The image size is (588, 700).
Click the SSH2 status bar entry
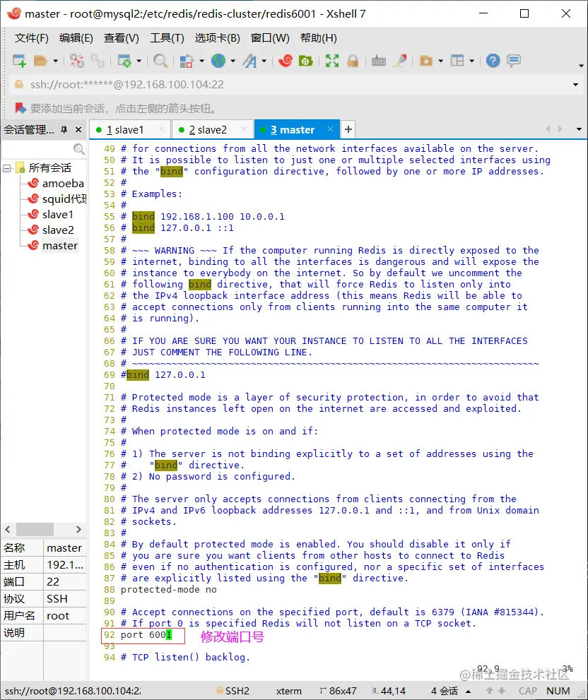click(x=233, y=691)
